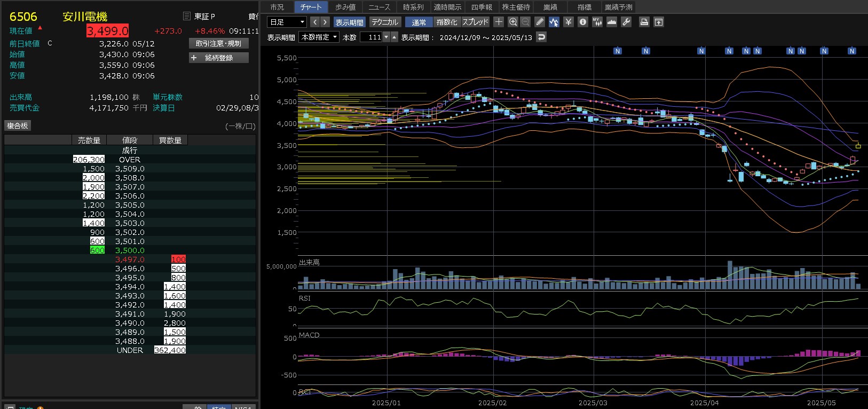Click the 銘柄登録 button
868x409 pixels.
219,58
